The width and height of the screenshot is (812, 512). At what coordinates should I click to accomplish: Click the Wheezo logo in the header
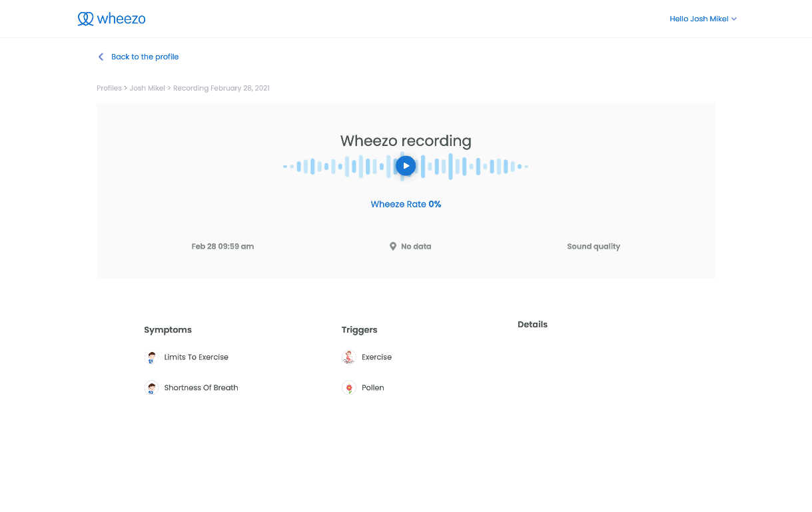pyautogui.click(x=111, y=19)
